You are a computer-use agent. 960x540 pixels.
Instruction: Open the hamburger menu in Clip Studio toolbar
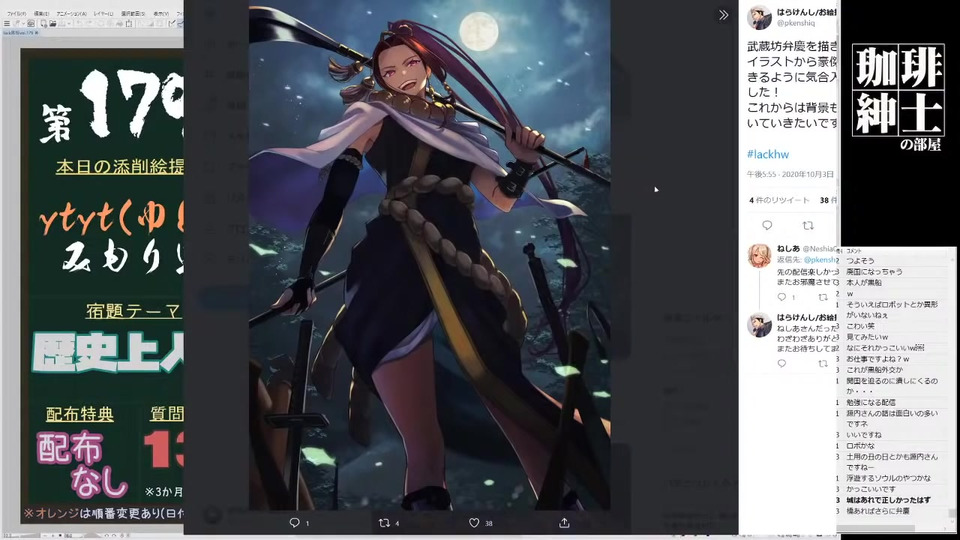pos(7,23)
